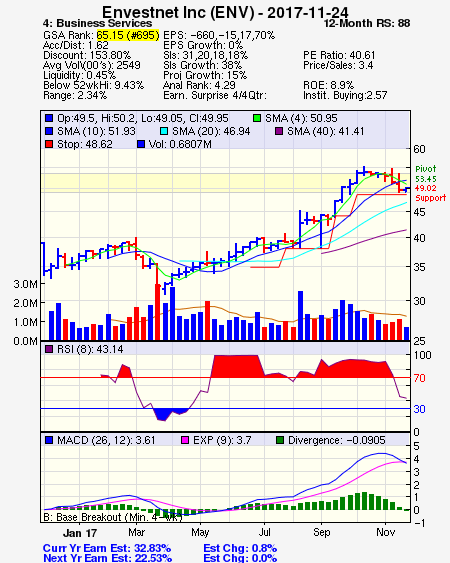Click the 'PE Ratio: 40.61' text
450x563 pixels.
pyautogui.click(x=339, y=55)
